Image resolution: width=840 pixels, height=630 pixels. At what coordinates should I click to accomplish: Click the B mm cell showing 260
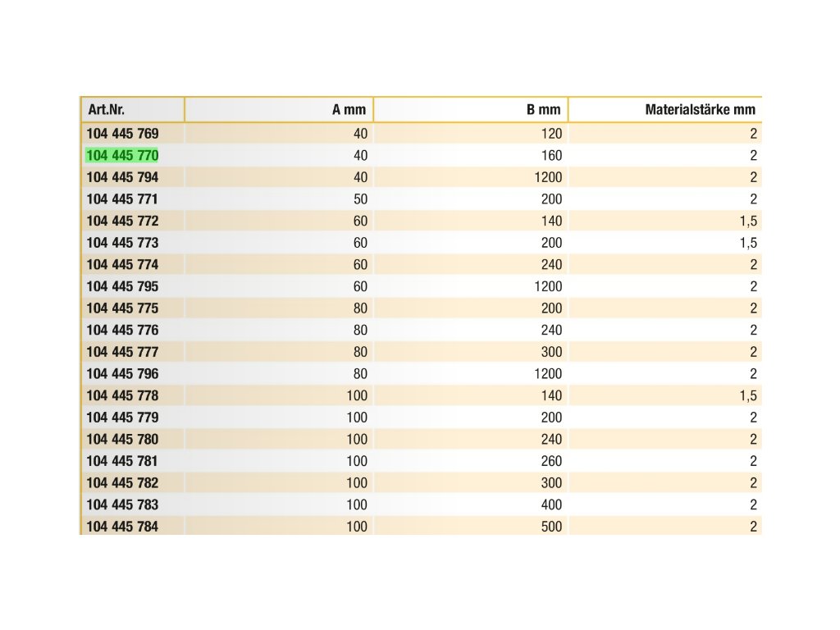(x=551, y=461)
